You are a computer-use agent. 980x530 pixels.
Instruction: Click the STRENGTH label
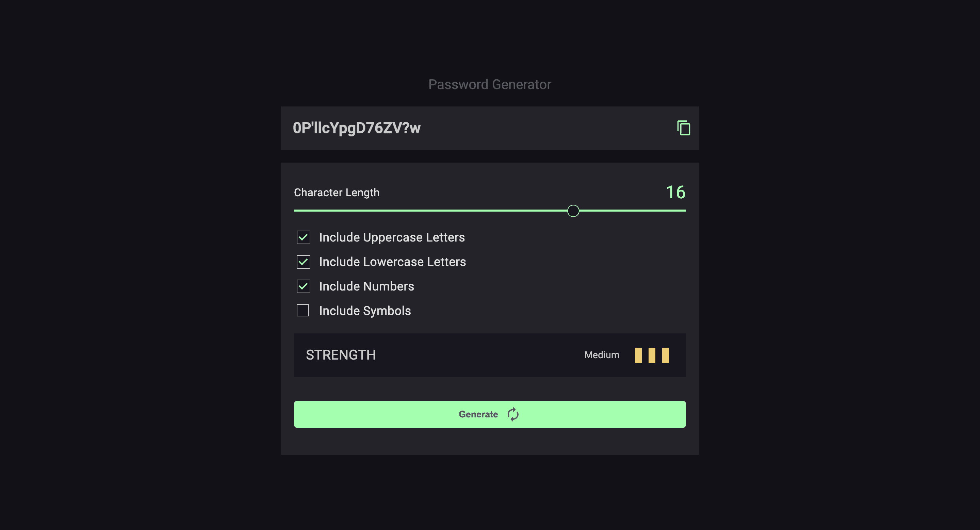tap(341, 355)
